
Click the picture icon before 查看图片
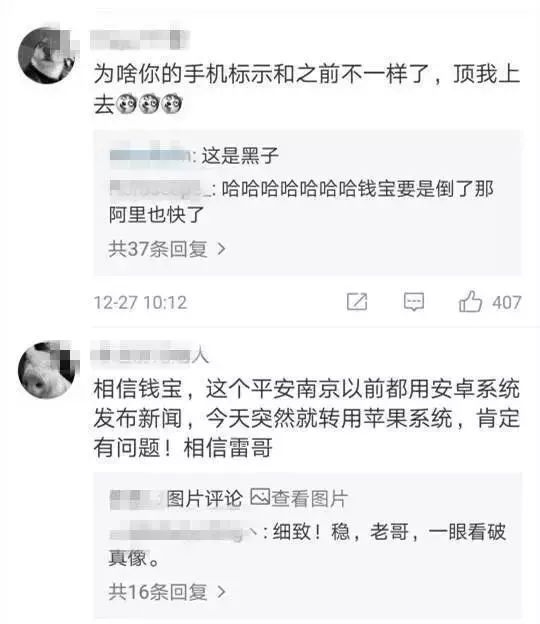260,497
